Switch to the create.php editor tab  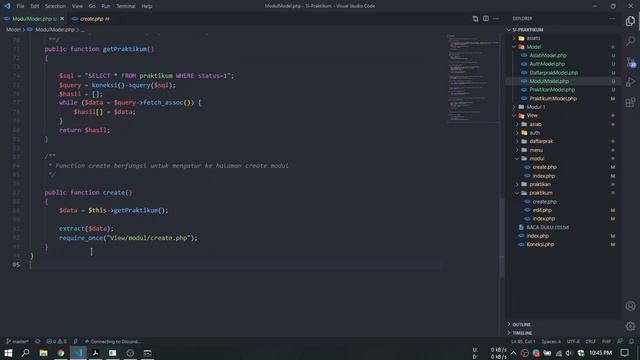pyautogui.click(x=91, y=19)
